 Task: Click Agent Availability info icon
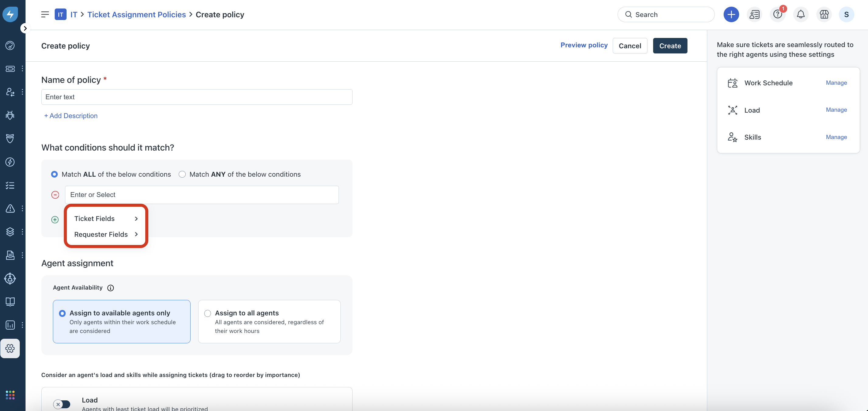(x=111, y=288)
